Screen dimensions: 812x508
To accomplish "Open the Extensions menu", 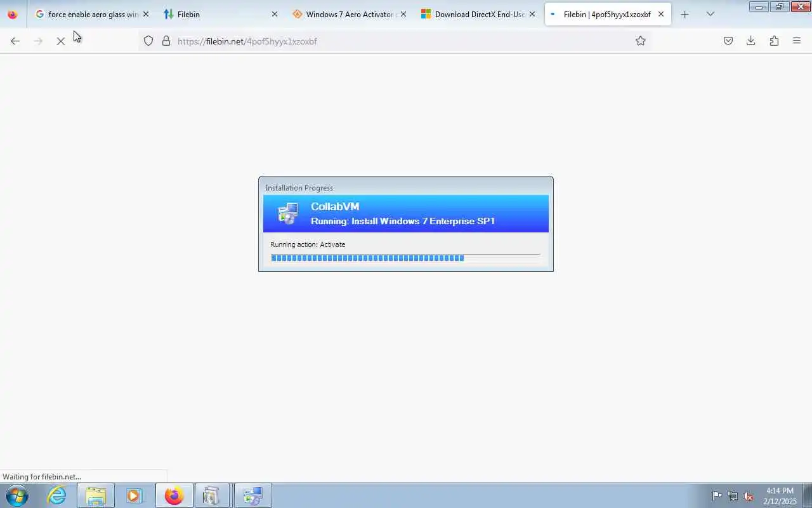I will coord(774,41).
